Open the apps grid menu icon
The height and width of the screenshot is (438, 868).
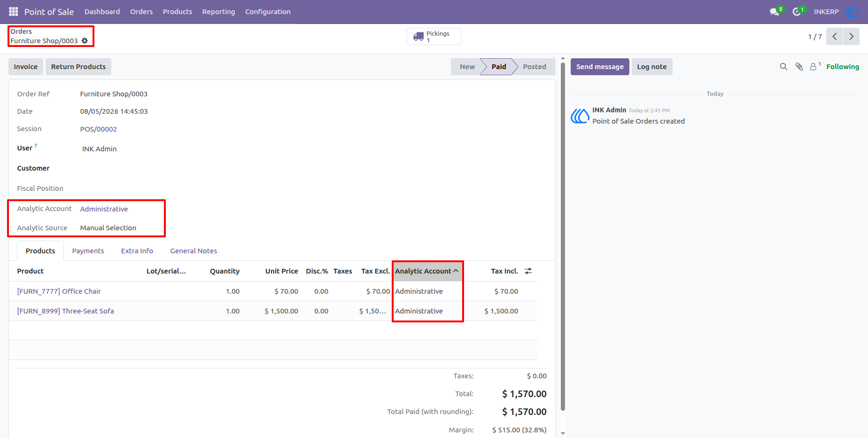[x=14, y=11]
